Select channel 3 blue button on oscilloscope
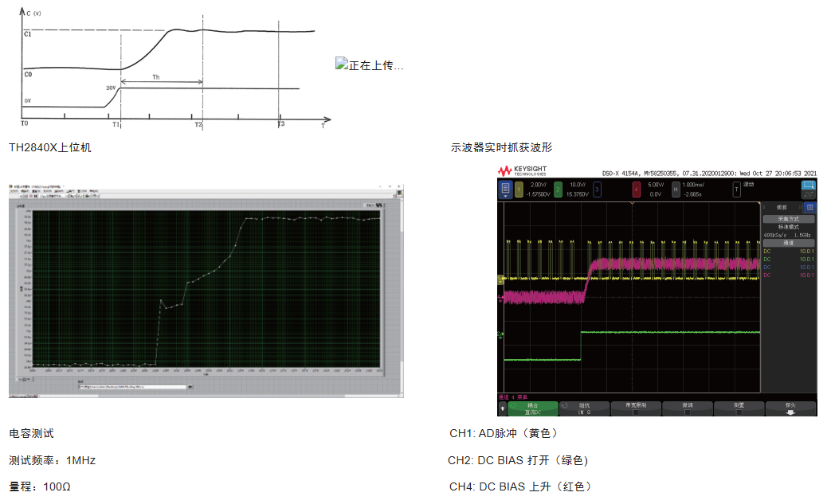Viewport: 831px width, 504px height. (598, 189)
